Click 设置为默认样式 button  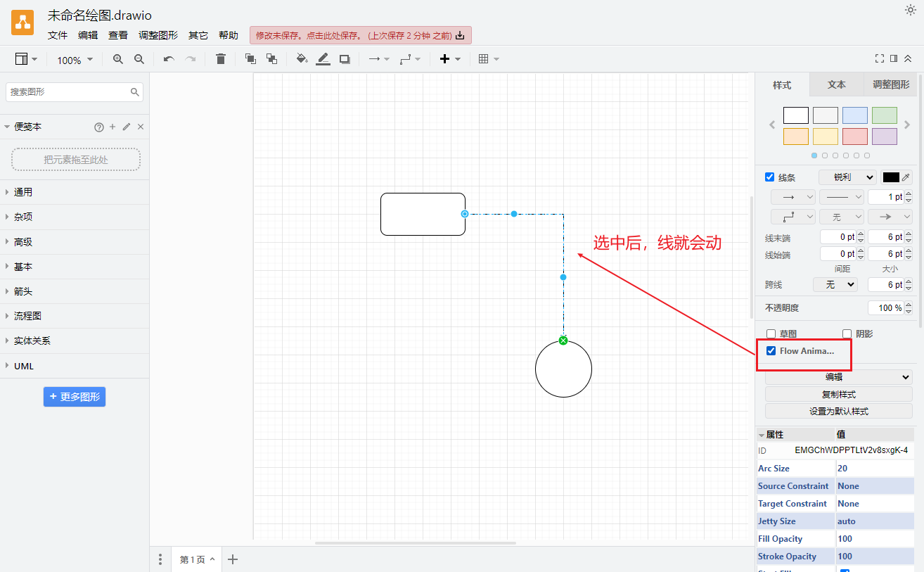point(839,411)
